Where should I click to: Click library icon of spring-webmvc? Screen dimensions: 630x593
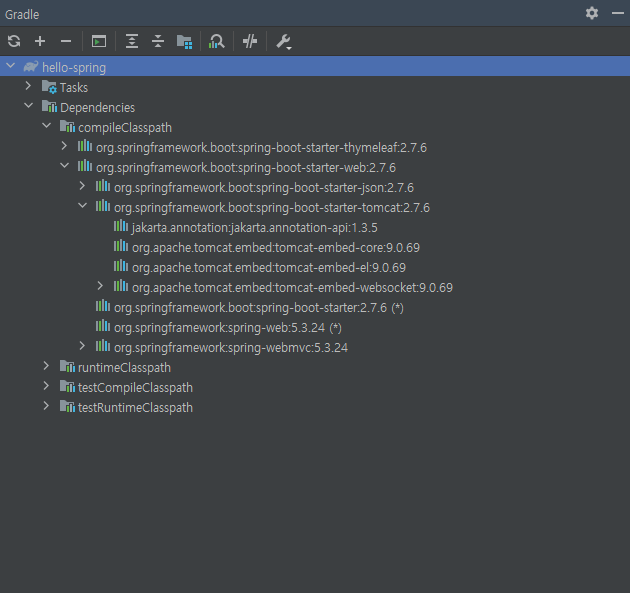coord(103,346)
